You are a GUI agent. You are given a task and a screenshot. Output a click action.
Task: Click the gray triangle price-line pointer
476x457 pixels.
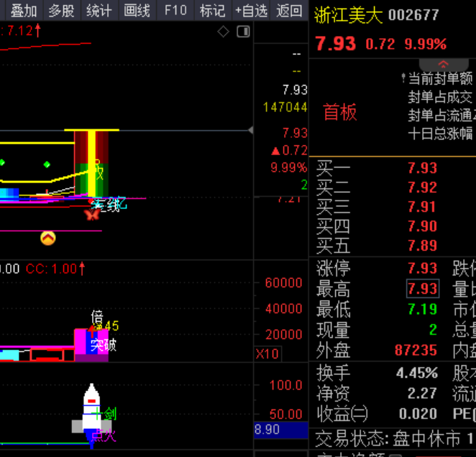click(x=251, y=131)
